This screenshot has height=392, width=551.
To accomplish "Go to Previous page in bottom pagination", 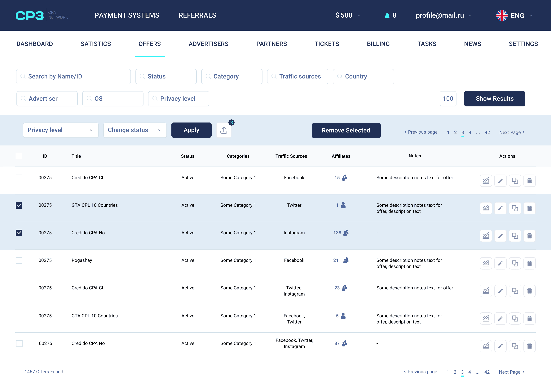I will click(420, 372).
